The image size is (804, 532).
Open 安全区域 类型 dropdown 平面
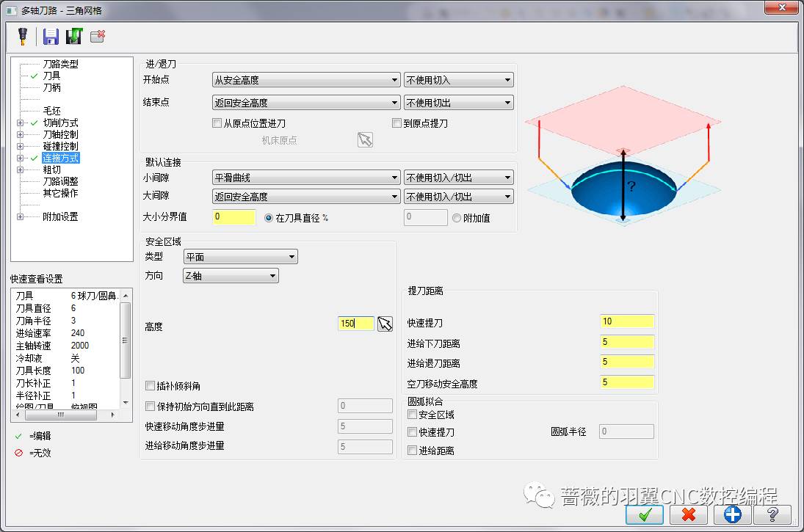point(241,256)
